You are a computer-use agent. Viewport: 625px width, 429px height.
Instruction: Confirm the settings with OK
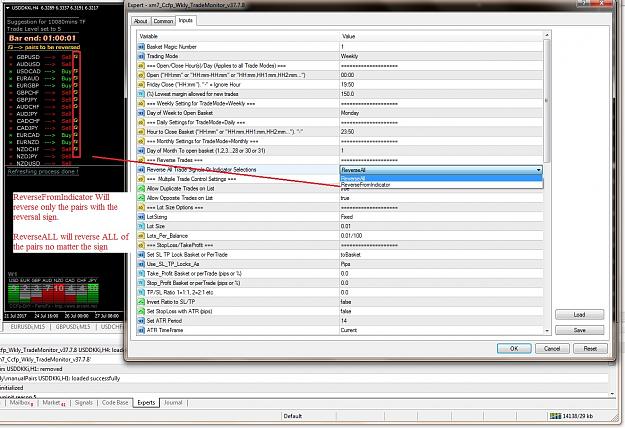(x=514, y=348)
